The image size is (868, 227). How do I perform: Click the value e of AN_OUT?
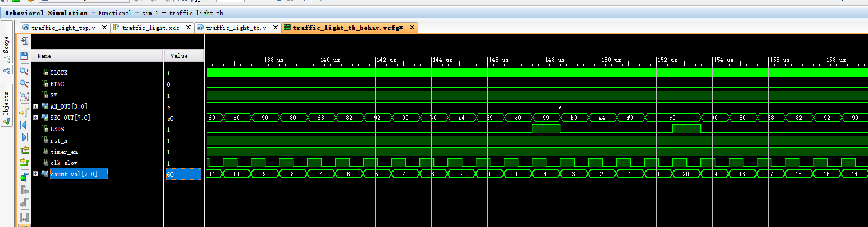pyautogui.click(x=168, y=107)
